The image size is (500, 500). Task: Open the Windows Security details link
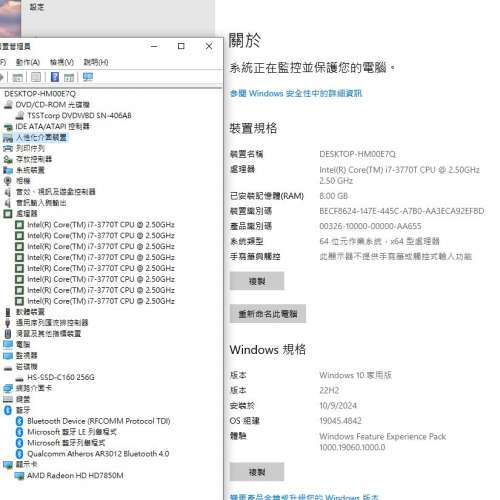click(296, 93)
